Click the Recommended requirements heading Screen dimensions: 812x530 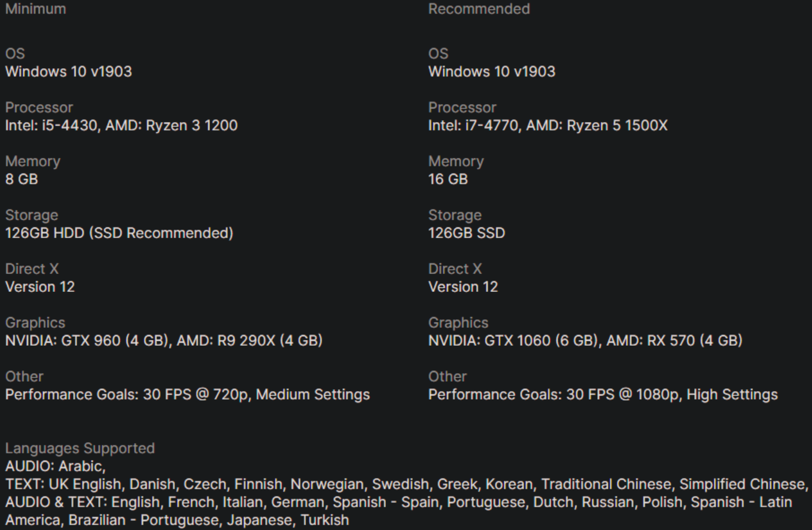[x=479, y=9]
